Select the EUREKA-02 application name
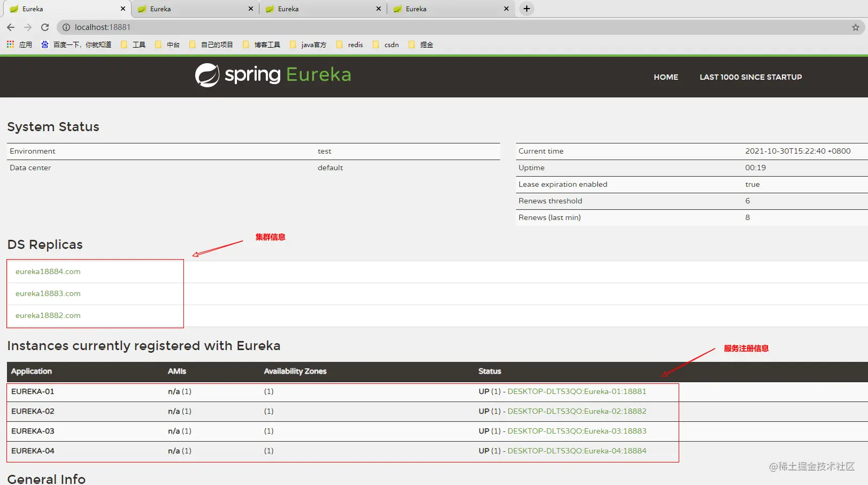Image resolution: width=868 pixels, height=485 pixels. (x=33, y=411)
